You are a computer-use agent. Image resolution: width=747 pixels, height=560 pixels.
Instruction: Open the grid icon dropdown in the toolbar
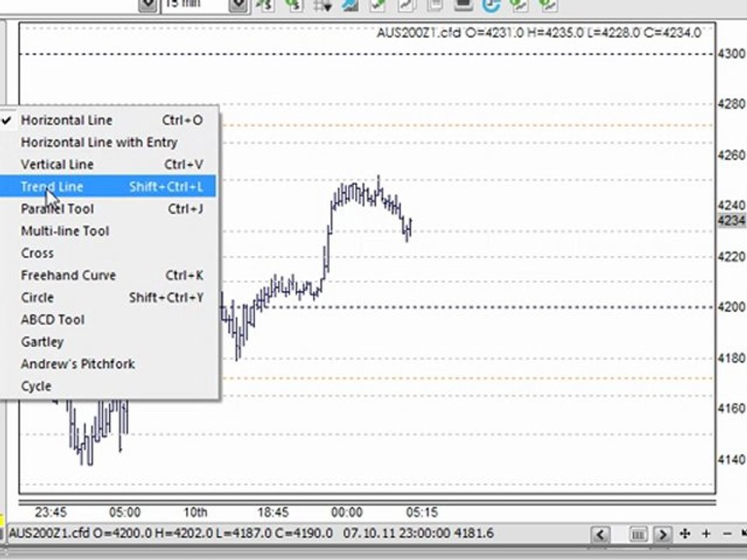pos(322,5)
